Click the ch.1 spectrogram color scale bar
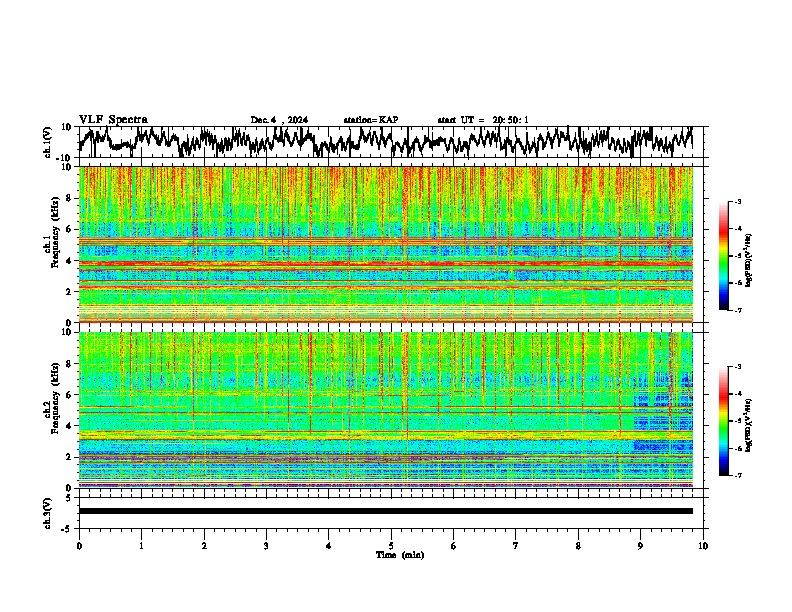 pos(723,256)
